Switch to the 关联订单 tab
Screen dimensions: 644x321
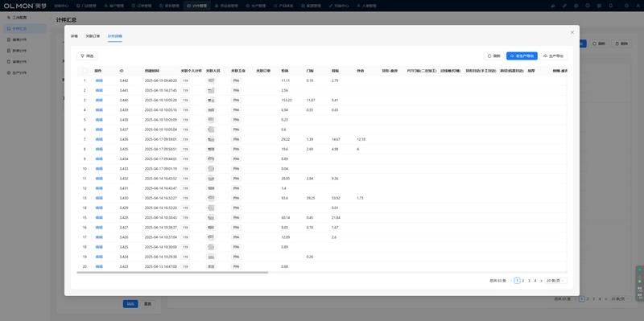pyautogui.click(x=93, y=36)
